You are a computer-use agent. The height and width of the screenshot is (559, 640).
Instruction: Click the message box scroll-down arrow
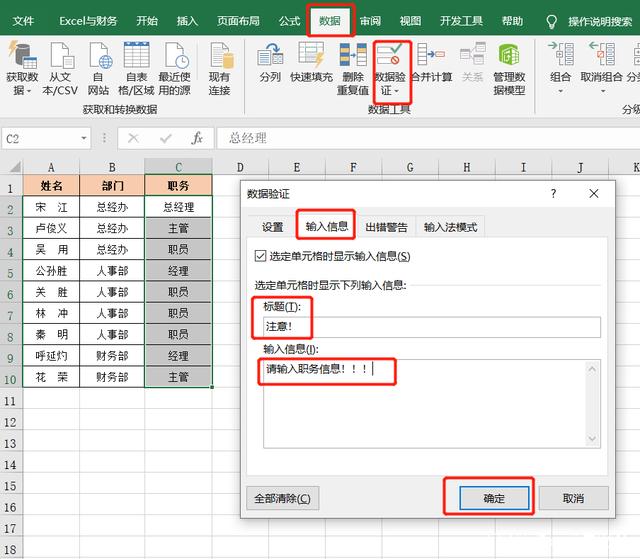593,439
